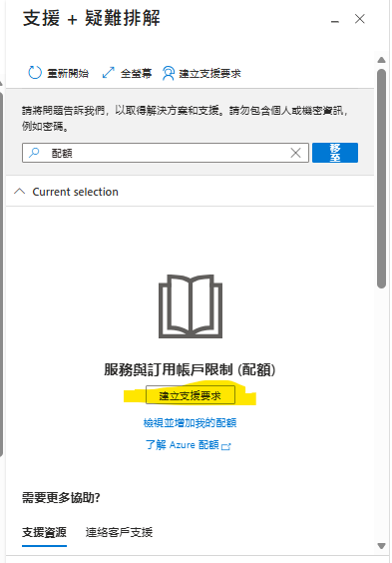This screenshot has height=563, width=392.
Task: Click the 重新開始 restart icon
Action: 35,73
